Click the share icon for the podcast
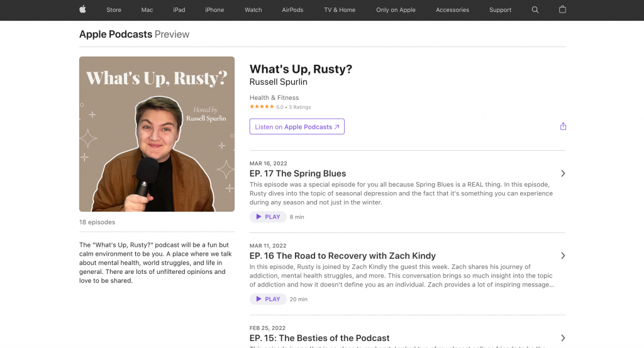 (563, 126)
